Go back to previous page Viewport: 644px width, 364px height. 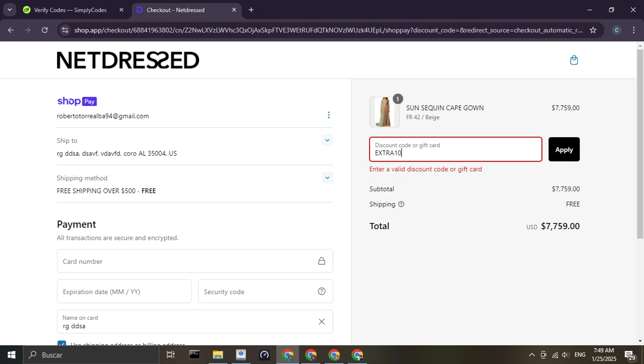pyautogui.click(x=11, y=30)
